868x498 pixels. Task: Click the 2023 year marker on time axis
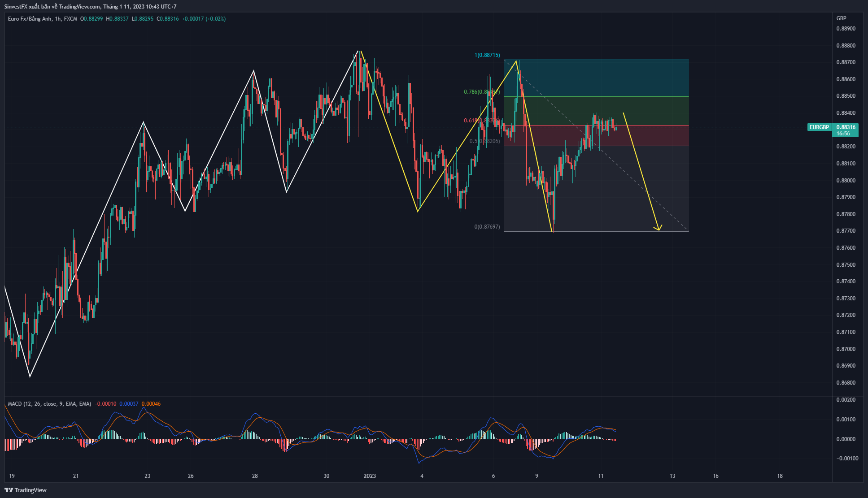tap(370, 476)
